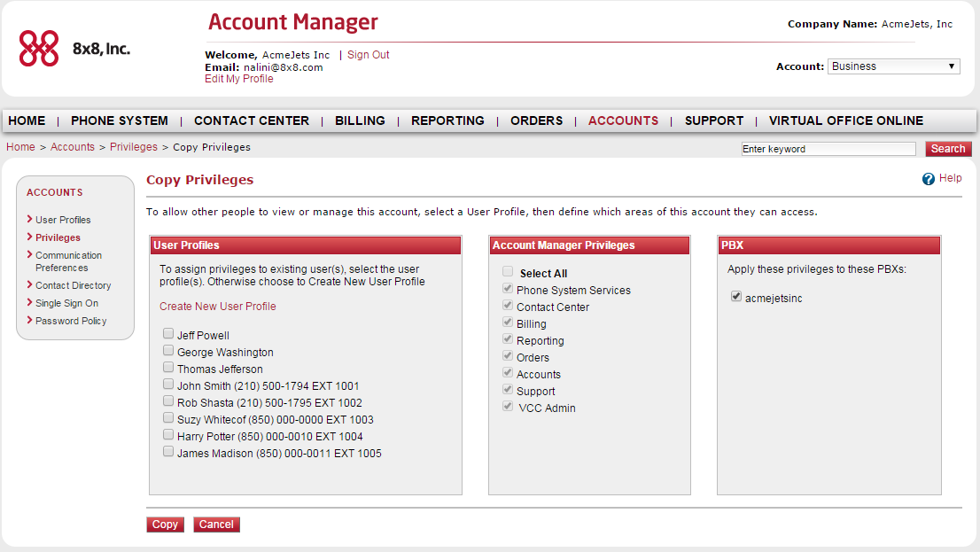Open Contact Directory in sidebar
The height and width of the screenshot is (552, 980).
tap(73, 285)
